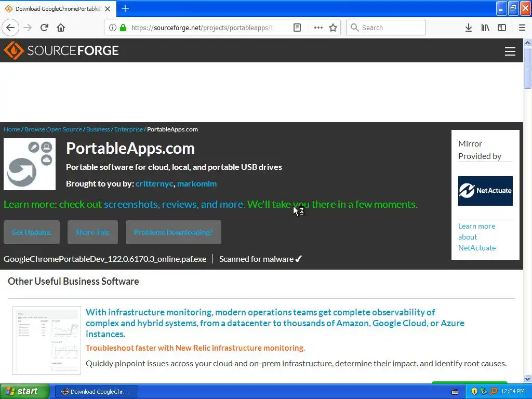Click the PortableApps.com heading

pyautogui.click(x=130, y=148)
